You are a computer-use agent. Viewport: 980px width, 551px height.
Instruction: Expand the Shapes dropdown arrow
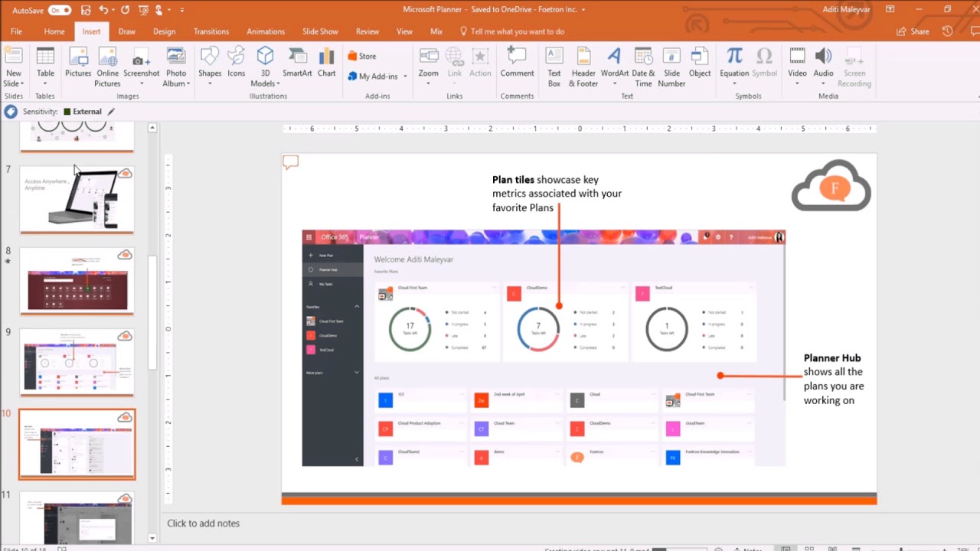[x=210, y=83]
